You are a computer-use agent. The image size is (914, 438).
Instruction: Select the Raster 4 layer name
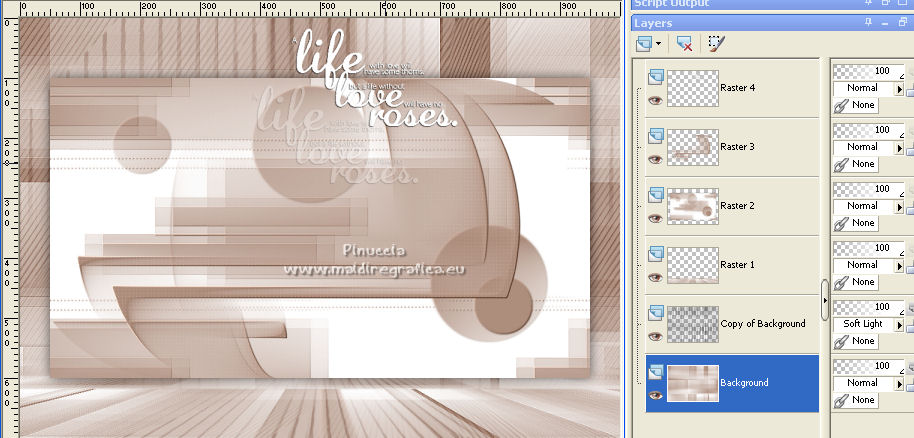coord(737,88)
